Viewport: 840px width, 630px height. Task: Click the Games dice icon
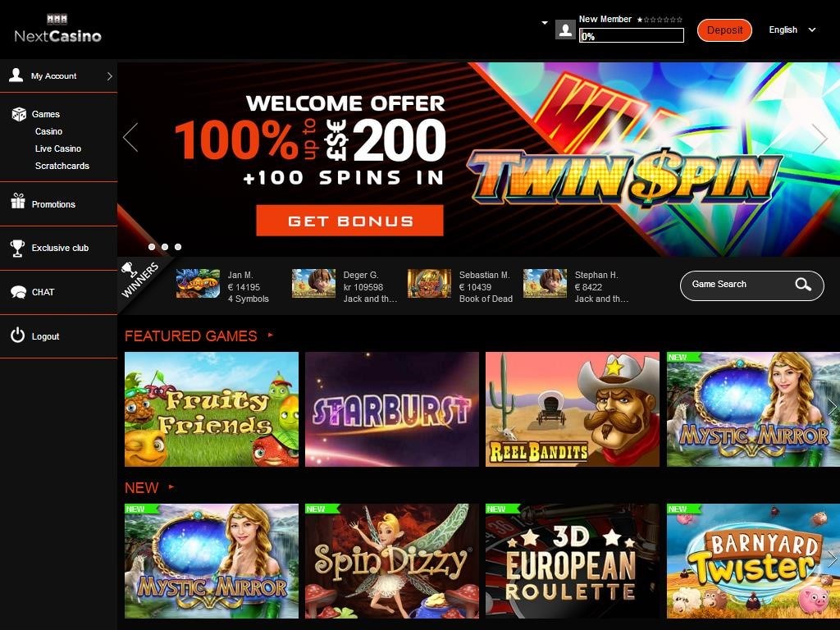pos(19,114)
